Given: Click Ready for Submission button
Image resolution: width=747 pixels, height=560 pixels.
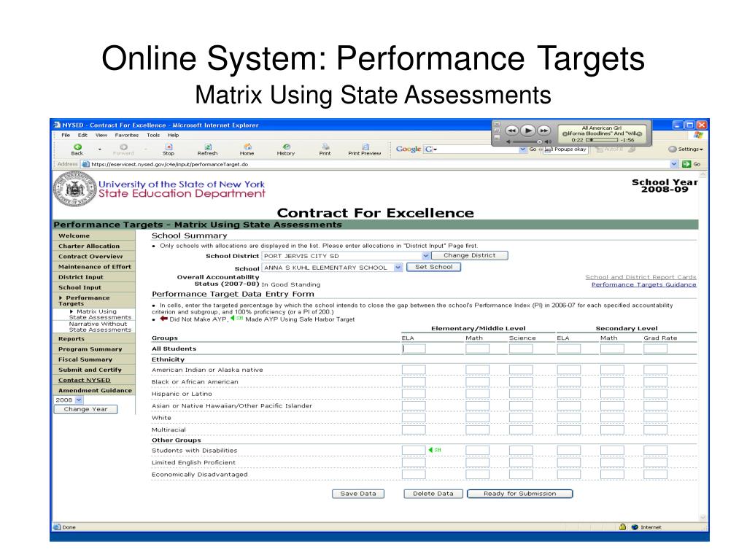Looking at the screenshot, I should [x=519, y=494].
